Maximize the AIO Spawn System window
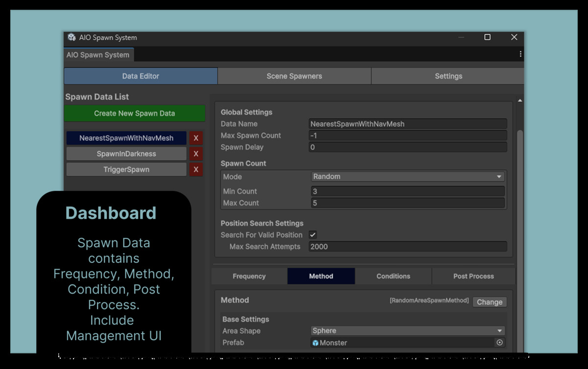The width and height of the screenshot is (588, 369). 487,37
